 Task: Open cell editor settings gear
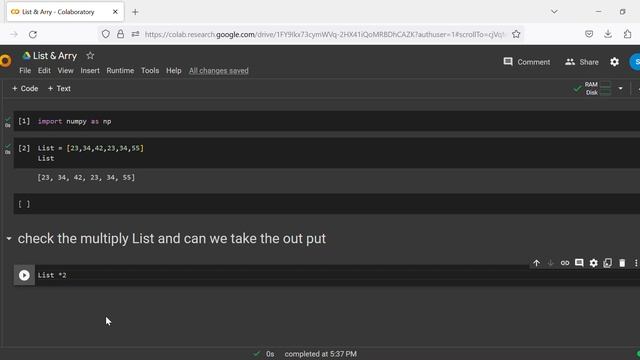(593, 263)
